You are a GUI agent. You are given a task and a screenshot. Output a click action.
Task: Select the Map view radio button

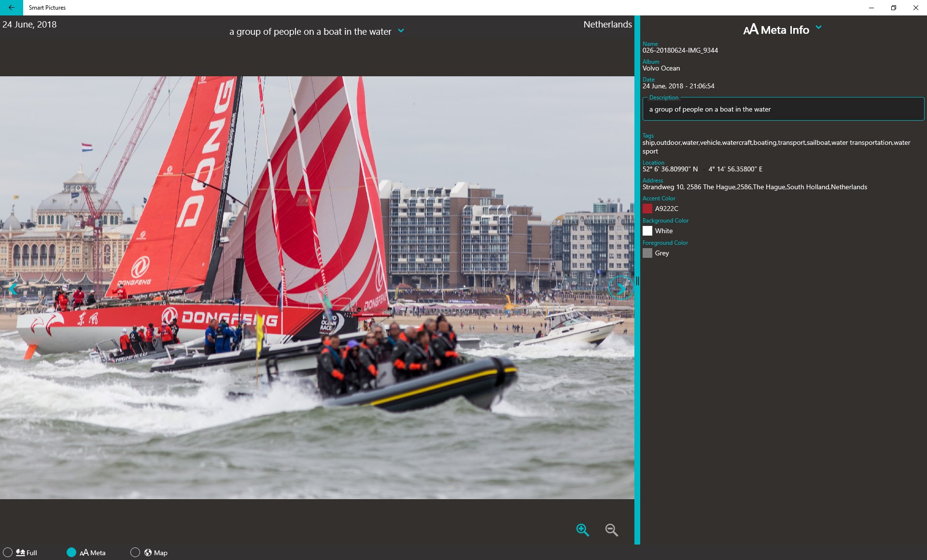135,552
